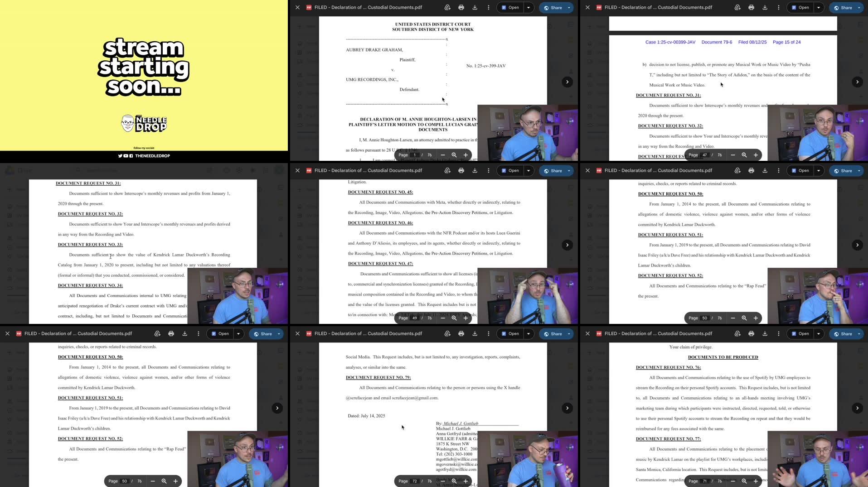Expand Open with dropdown in page 1 viewer
Viewport: 868px width, 487px height.
[x=529, y=8]
